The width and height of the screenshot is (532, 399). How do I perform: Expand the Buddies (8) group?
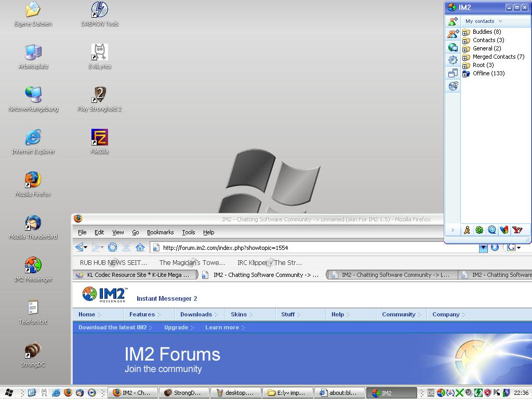(x=466, y=32)
